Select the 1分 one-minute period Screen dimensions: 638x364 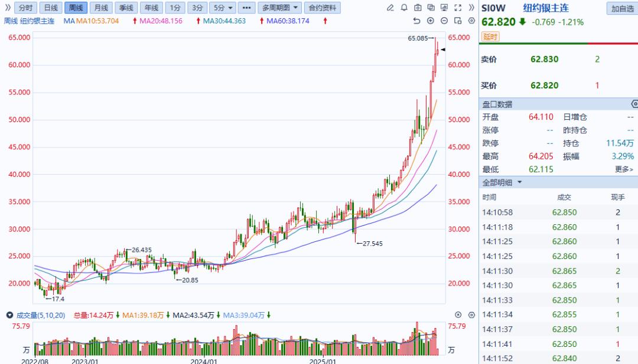[x=175, y=8]
